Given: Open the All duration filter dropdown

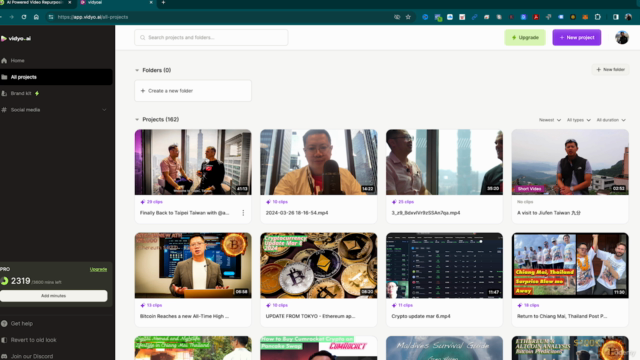Looking at the screenshot, I should (x=611, y=120).
